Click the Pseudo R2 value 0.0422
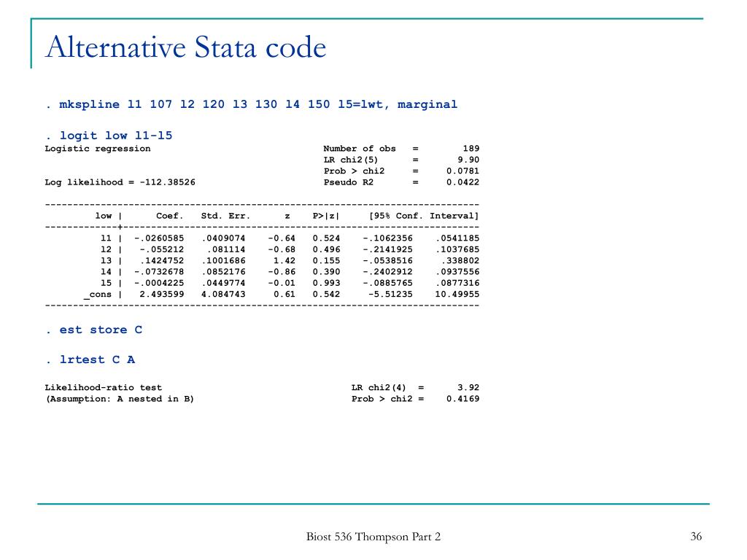This screenshot has width=747, height=560. (462, 182)
